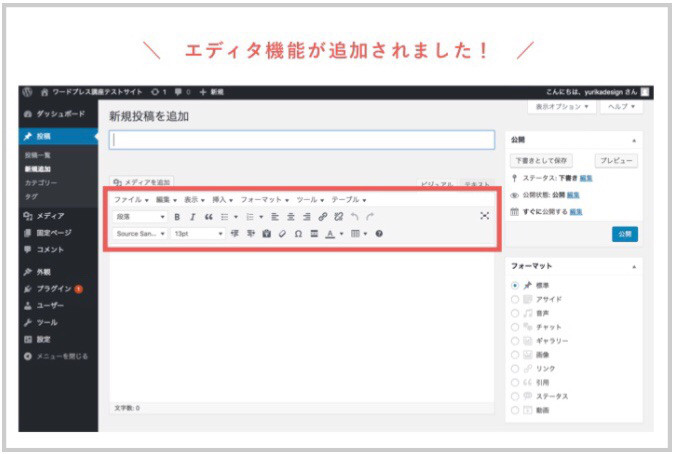The width and height of the screenshot is (675, 454).
Task: Click the 編集 link next to ステータス
Action: (x=586, y=178)
